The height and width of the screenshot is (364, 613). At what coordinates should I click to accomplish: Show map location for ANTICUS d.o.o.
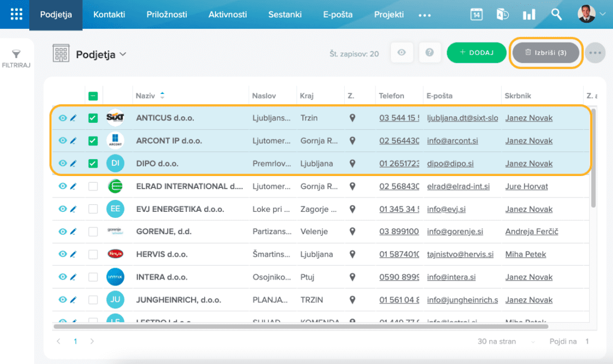click(x=352, y=118)
